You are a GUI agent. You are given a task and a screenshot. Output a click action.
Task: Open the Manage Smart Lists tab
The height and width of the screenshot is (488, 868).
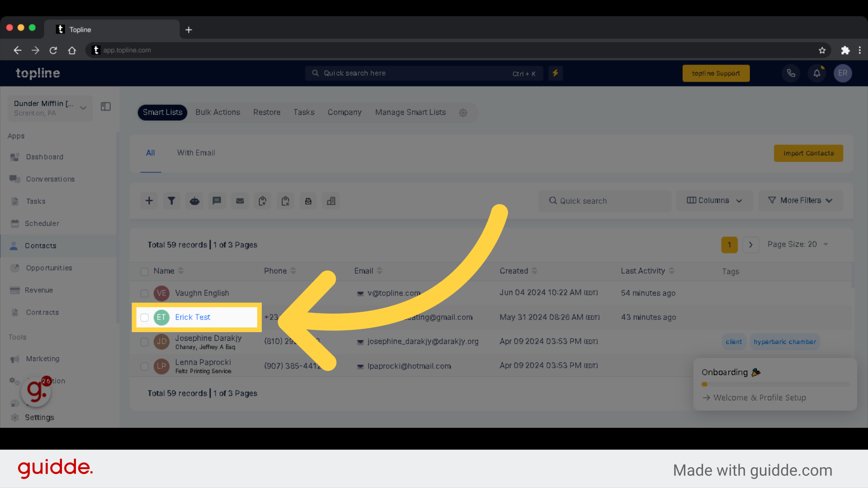click(410, 113)
